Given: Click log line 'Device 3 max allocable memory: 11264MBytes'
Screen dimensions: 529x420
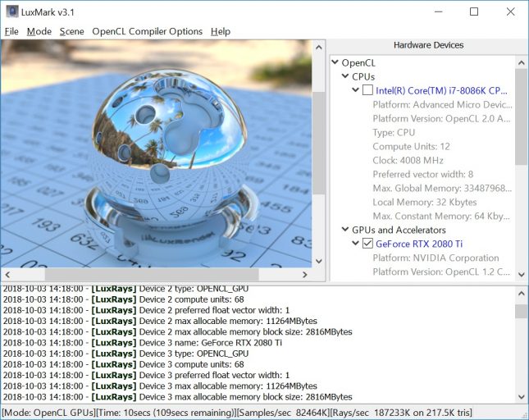Looking at the screenshot, I should point(160,386).
